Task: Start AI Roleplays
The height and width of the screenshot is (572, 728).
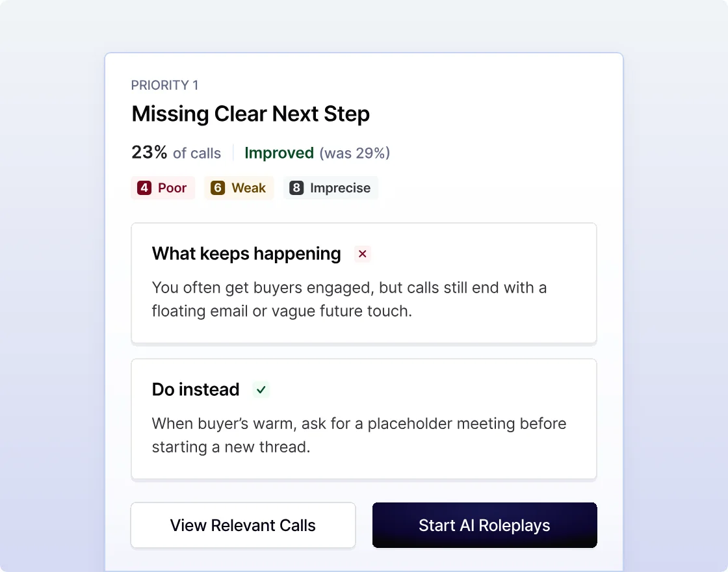Action: point(484,525)
